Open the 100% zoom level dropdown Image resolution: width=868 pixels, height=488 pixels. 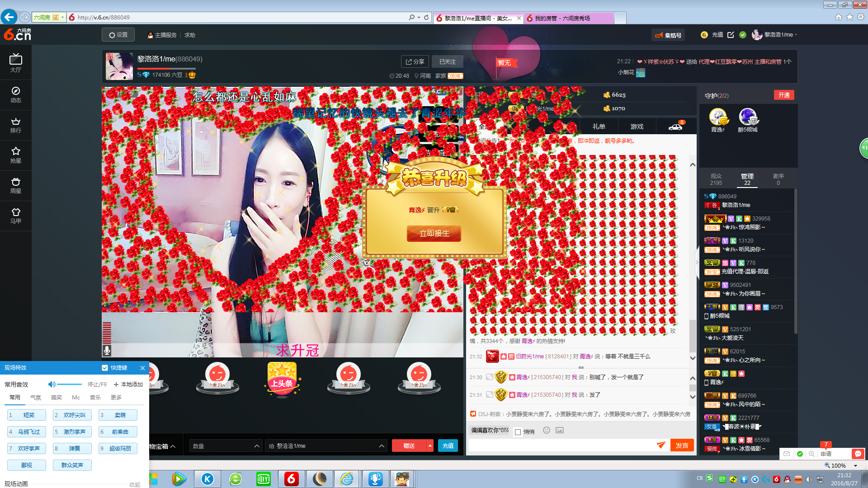(855, 465)
